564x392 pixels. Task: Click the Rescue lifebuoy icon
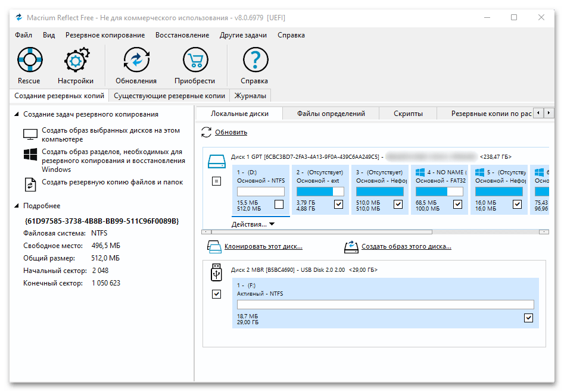(x=29, y=61)
